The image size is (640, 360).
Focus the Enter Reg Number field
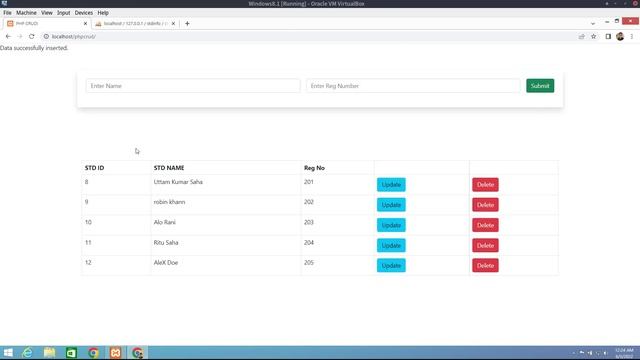[413, 86]
